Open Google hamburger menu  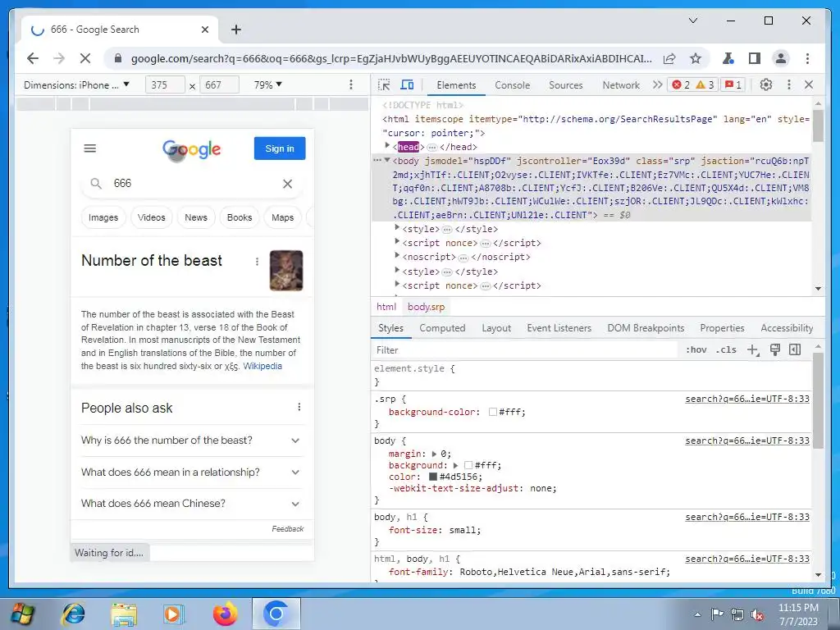tap(90, 148)
